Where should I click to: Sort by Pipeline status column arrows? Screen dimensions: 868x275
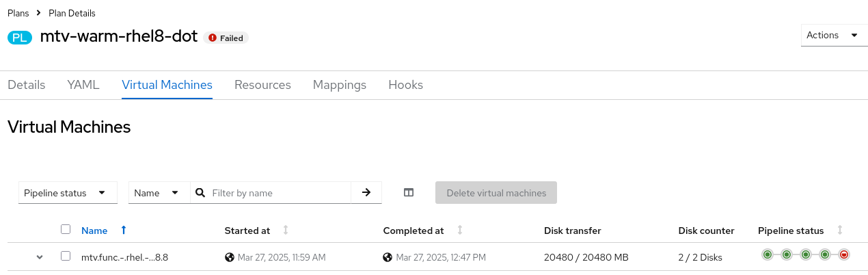tap(840, 231)
